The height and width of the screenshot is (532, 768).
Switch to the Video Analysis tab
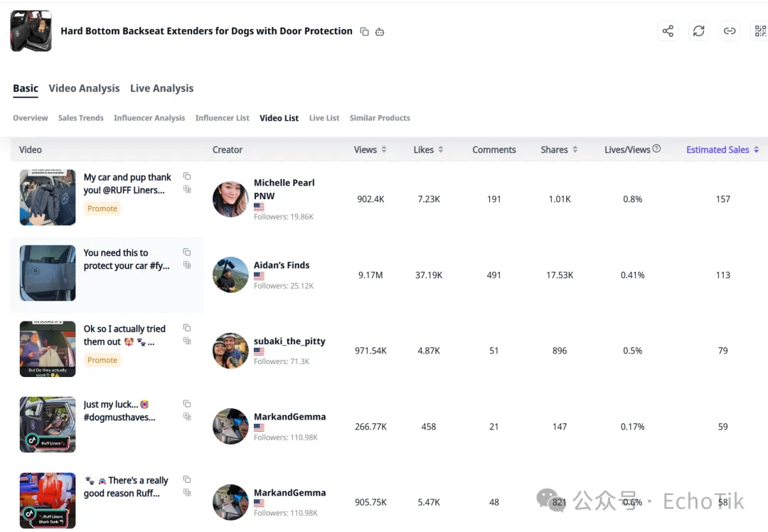click(84, 88)
